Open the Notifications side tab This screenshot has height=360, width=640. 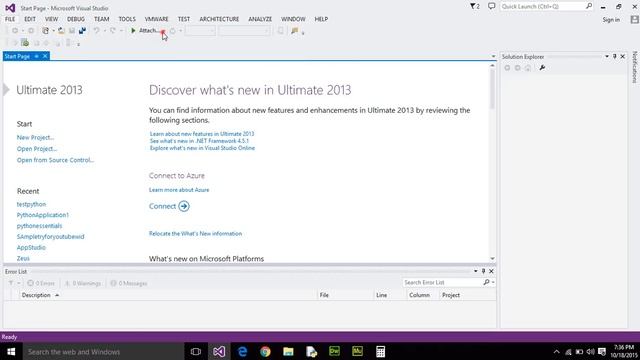click(634, 67)
